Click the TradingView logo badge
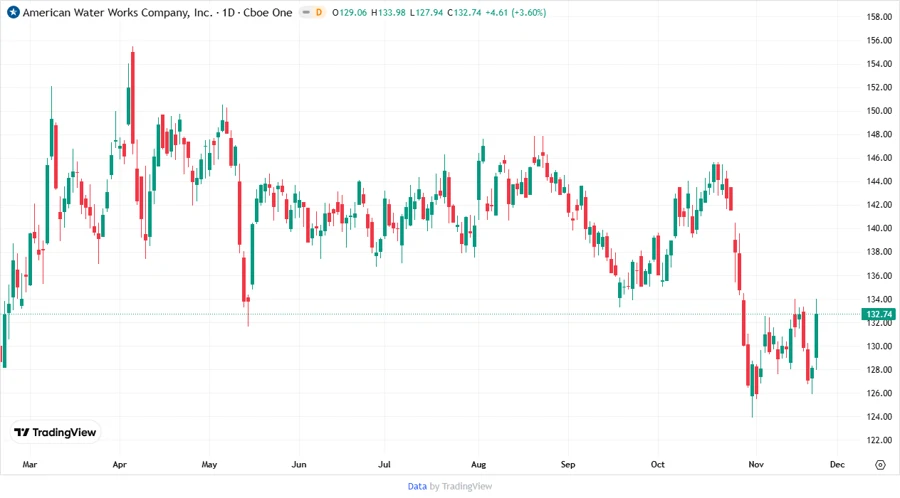Screen dimensions: 900x498 point(56,433)
